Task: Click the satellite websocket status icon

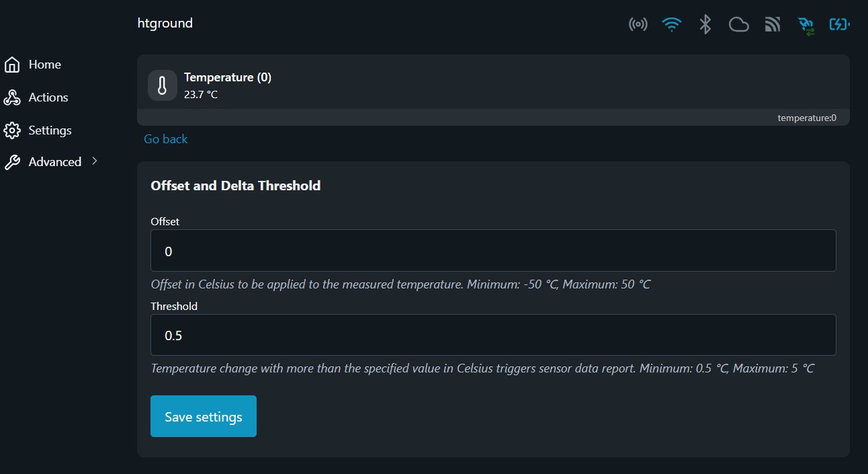Action: [x=806, y=26]
